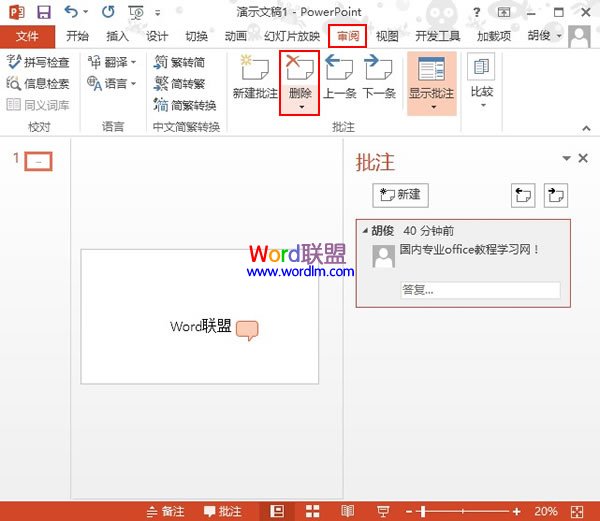Switch to Reading view icon
The image size is (600, 521).
coord(347,511)
